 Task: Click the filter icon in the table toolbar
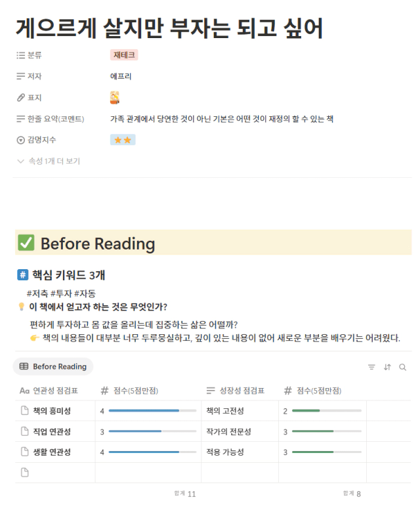(x=371, y=367)
